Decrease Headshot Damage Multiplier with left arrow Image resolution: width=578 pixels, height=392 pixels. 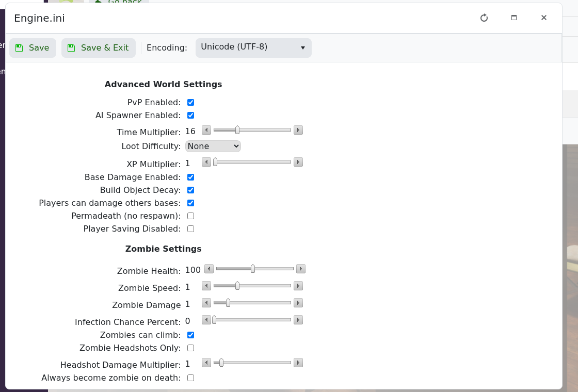tap(206, 363)
